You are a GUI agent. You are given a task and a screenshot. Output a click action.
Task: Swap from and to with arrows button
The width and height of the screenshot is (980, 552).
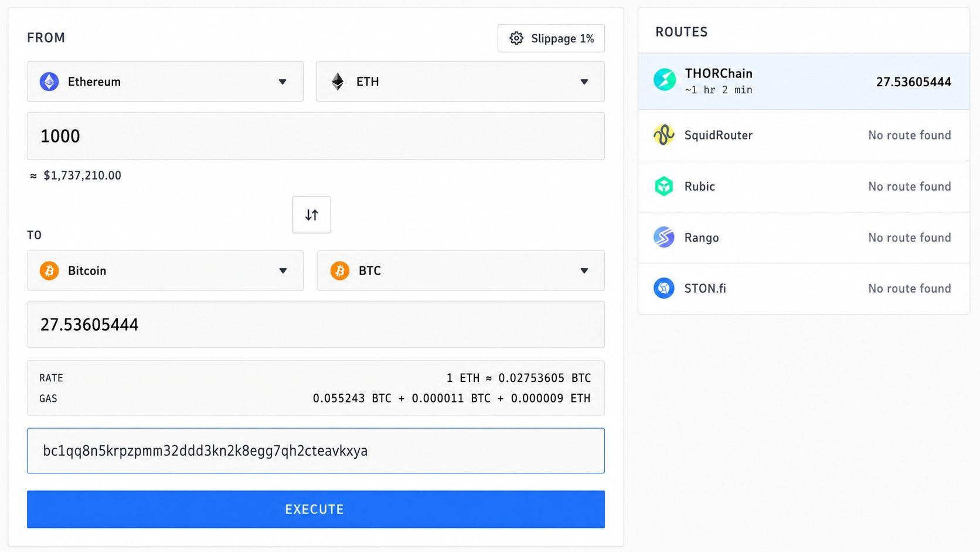[312, 215]
